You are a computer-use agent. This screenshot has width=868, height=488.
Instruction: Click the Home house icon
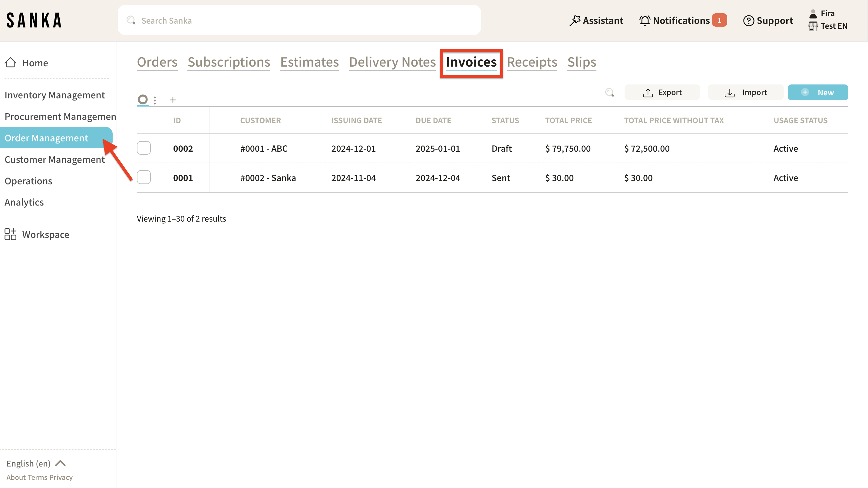click(x=11, y=63)
